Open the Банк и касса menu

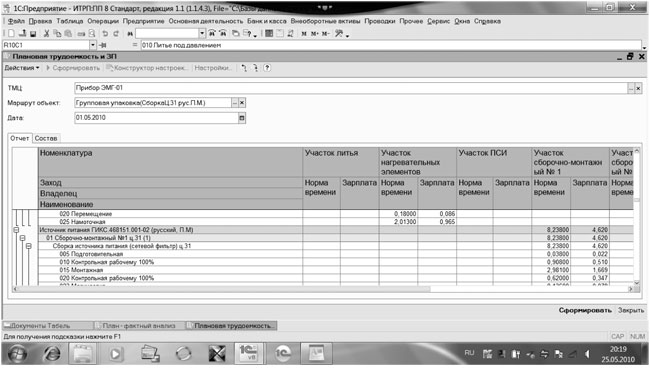pyautogui.click(x=267, y=21)
